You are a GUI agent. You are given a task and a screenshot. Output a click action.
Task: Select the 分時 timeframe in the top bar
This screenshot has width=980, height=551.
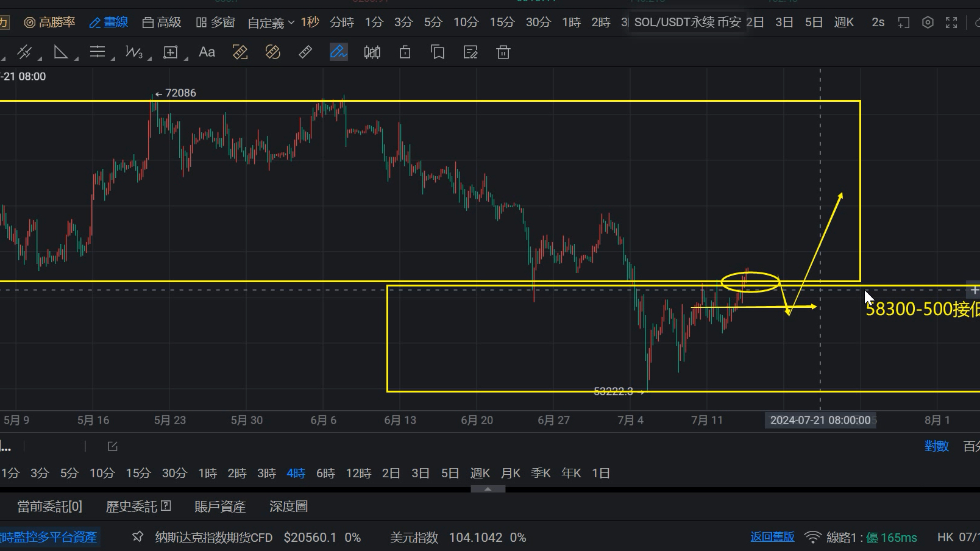tap(342, 23)
